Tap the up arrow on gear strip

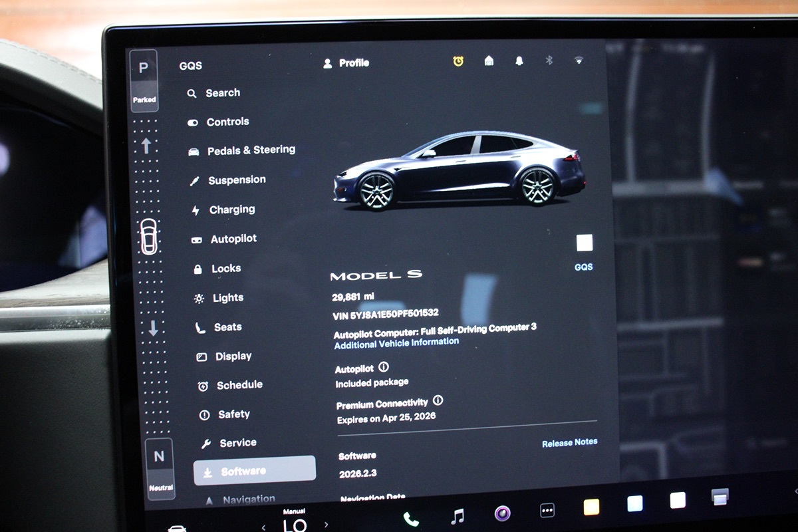(x=146, y=146)
